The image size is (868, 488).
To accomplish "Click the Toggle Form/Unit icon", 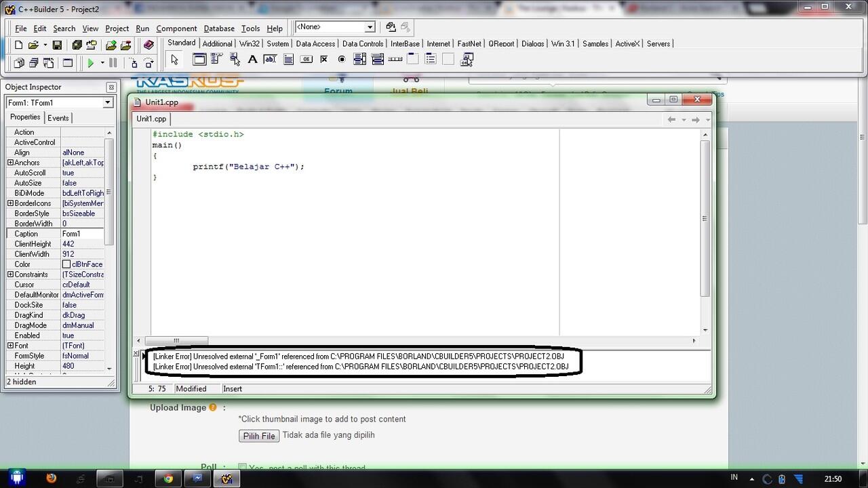I will pos(49,63).
